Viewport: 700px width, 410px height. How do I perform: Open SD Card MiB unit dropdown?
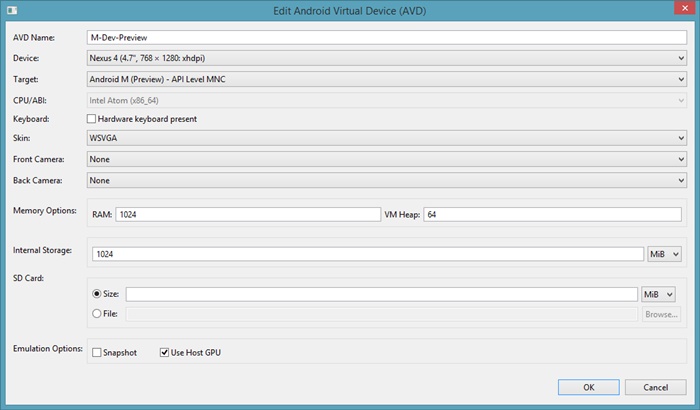pyautogui.click(x=658, y=294)
